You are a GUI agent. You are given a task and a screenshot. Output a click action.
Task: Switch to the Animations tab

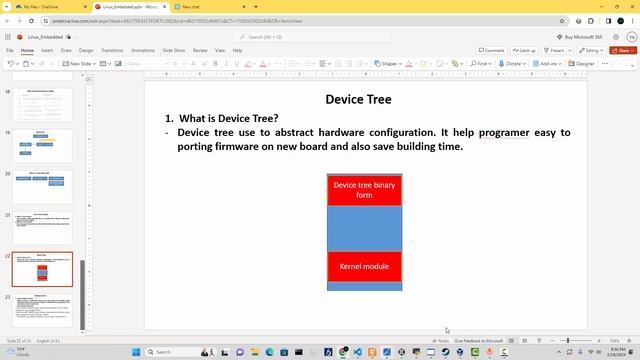click(143, 51)
